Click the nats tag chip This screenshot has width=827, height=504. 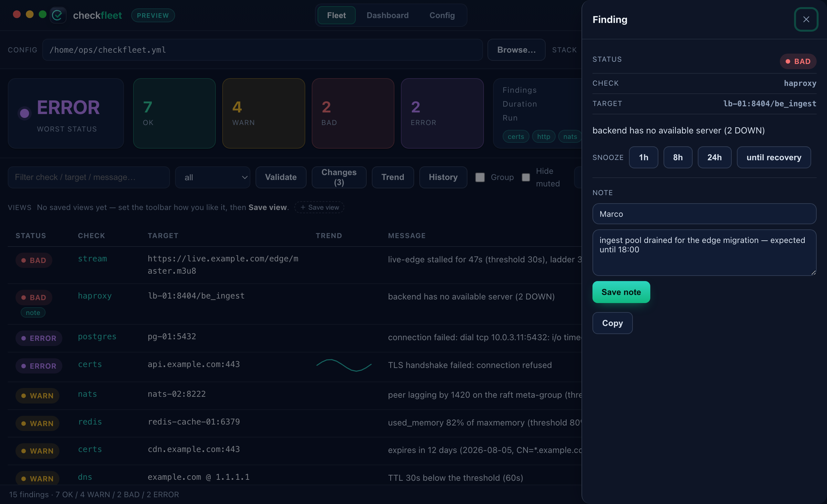[570, 137]
